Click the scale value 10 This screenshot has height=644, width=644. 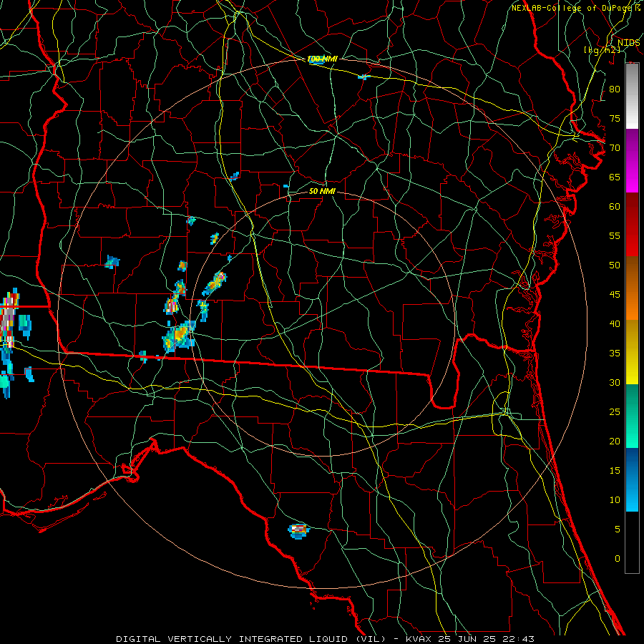(x=615, y=500)
